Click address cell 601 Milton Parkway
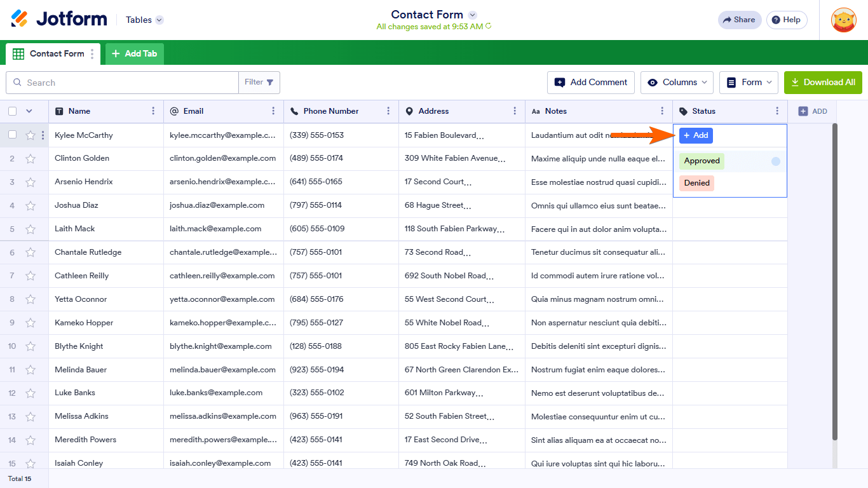This screenshot has height=488, width=868. point(462,394)
